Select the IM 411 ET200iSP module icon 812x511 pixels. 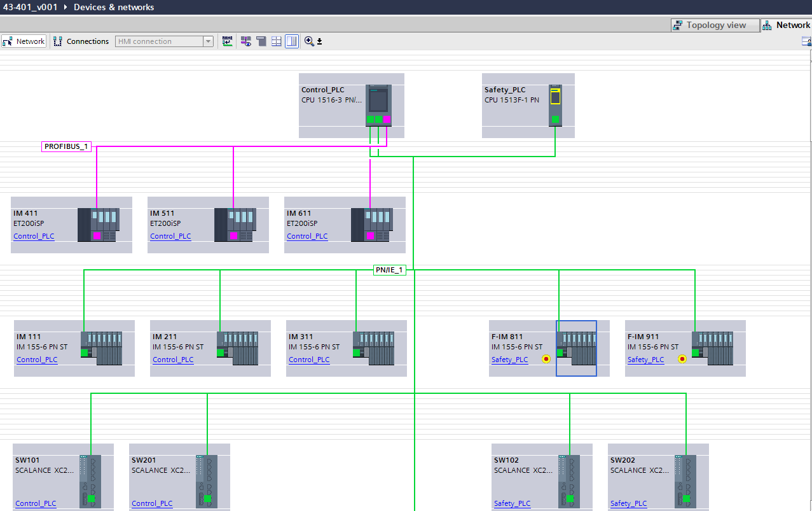pyautogui.click(x=97, y=225)
